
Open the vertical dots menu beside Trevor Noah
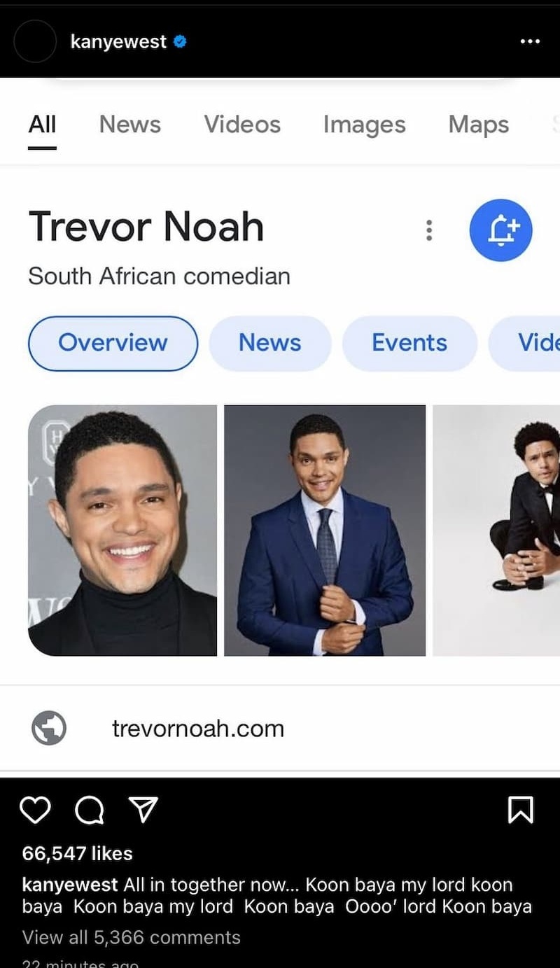click(429, 230)
